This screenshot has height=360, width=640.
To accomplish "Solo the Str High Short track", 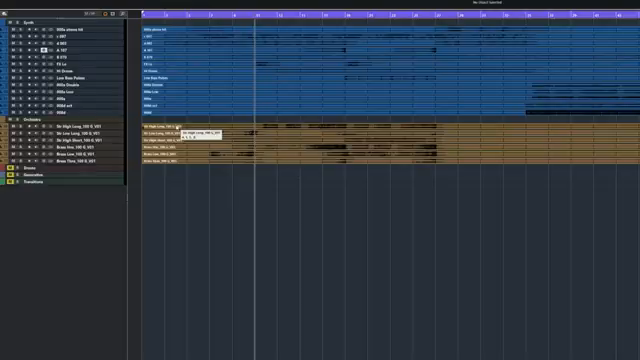I will tap(20, 140).
